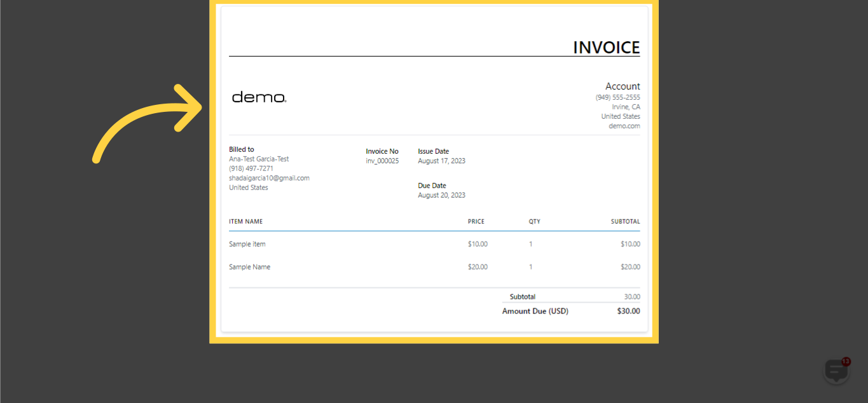The image size is (868, 403).
Task: Click the Amount Due (USD) label
Action: pyautogui.click(x=535, y=311)
